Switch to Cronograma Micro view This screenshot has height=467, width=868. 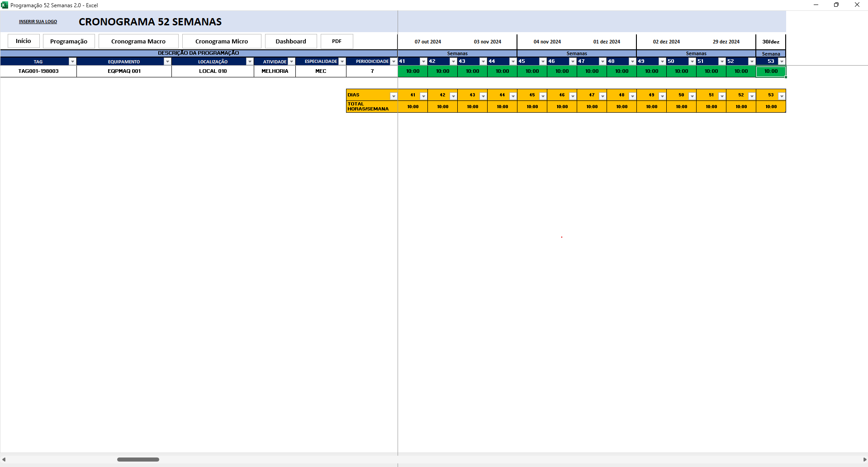[222, 41]
